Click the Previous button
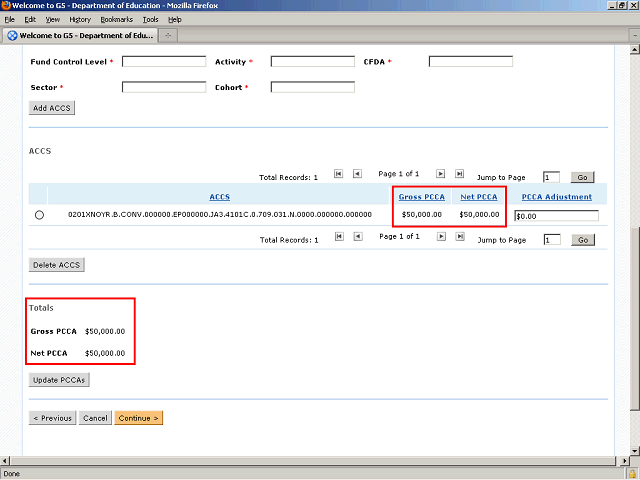The image size is (640, 480). coord(52,418)
